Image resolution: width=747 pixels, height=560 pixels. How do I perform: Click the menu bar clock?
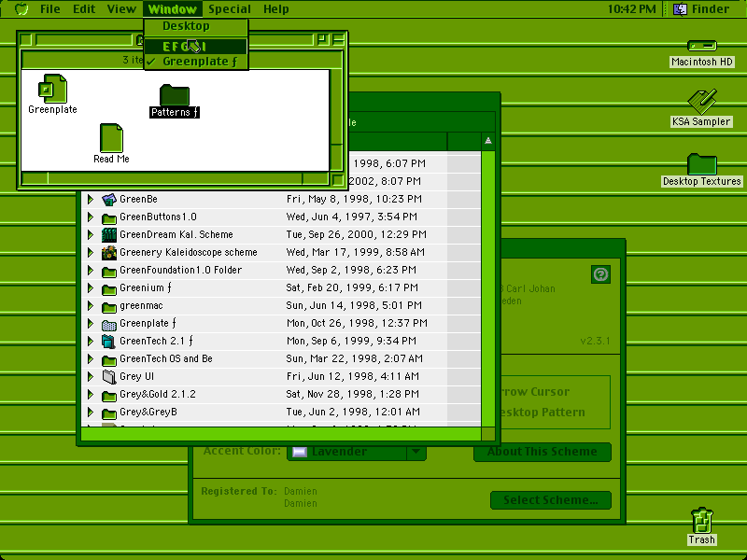(x=632, y=9)
